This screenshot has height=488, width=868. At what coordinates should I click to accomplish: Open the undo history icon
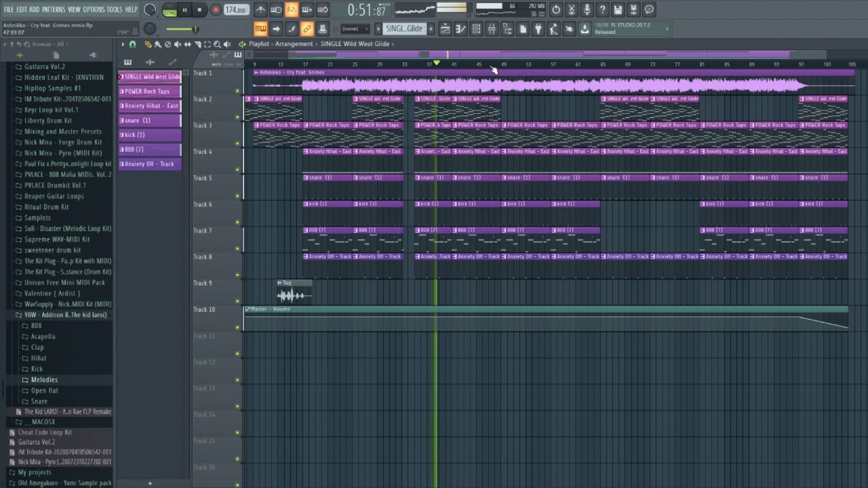coord(556,9)
